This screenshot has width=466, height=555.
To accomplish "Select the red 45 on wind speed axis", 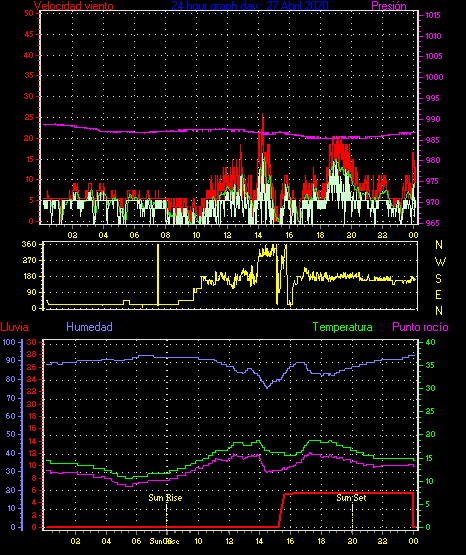I will (29, 34).
